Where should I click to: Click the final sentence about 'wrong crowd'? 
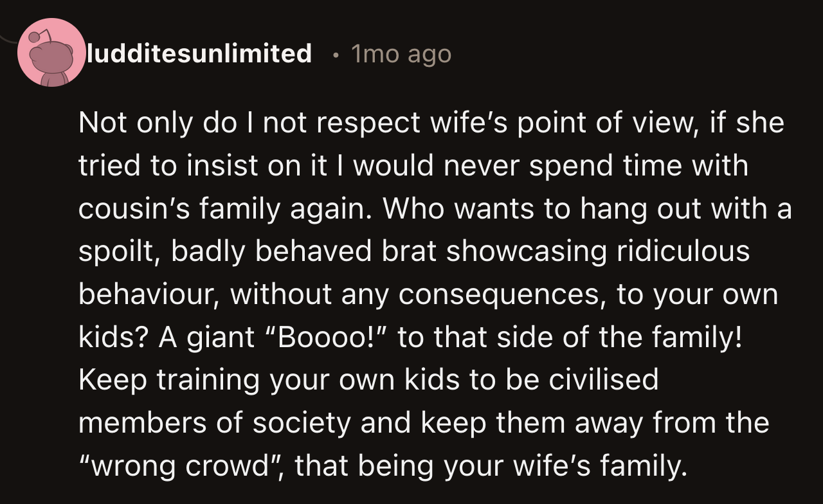click(x=386, y=465)
